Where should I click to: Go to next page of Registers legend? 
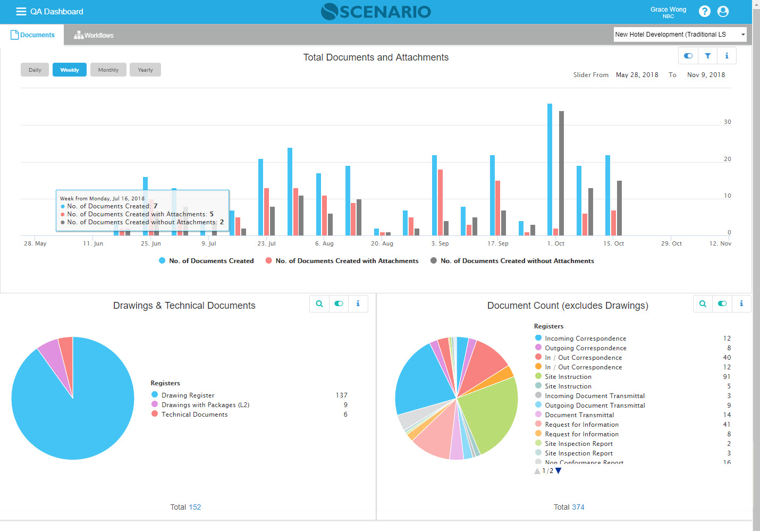[559, 471]
